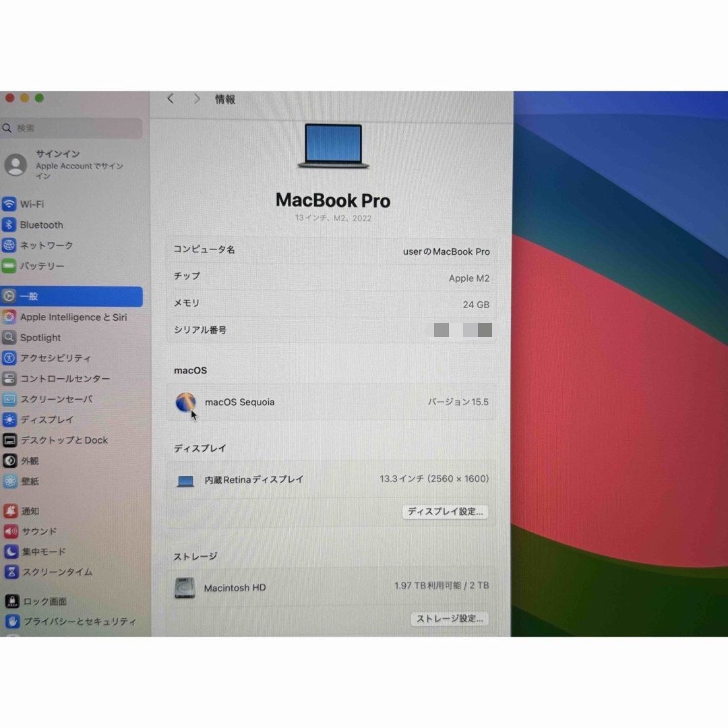Click the シリアル番号 label
This screenshot has width=728, height=728.
(x=200, y=330)
